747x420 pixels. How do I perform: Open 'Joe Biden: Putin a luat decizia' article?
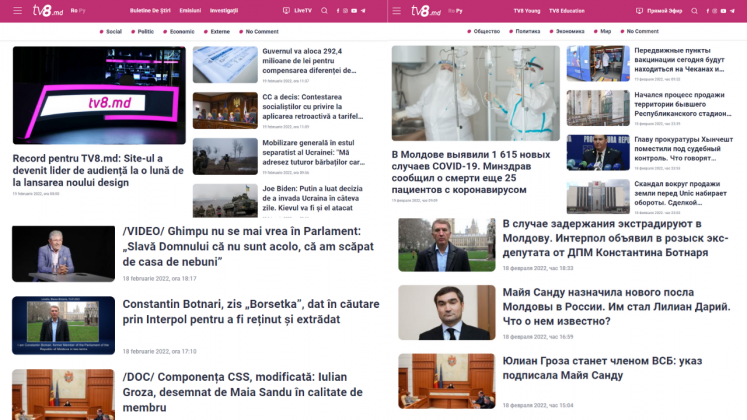point(313,198)
